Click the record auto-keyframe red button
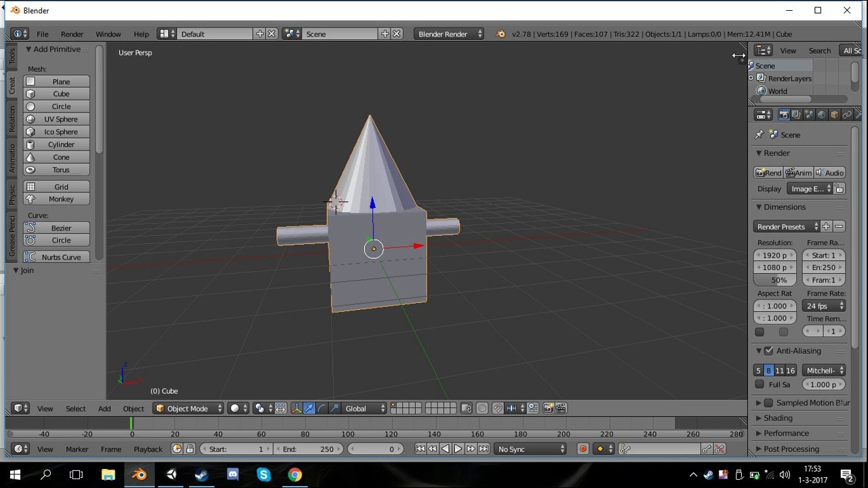This screenshot has height=488, width=868. (583, 449)
